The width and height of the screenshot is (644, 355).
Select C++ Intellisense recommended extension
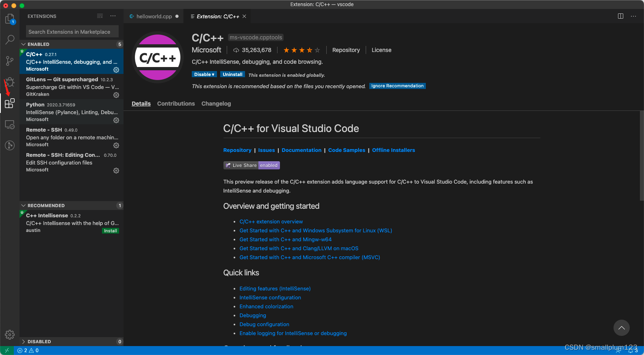pos(72,223)
